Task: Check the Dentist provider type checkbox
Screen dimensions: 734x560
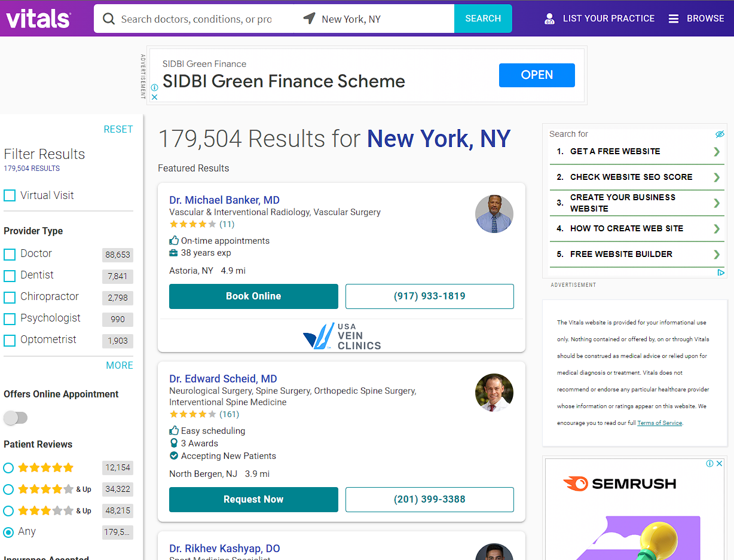Action: 10,276
